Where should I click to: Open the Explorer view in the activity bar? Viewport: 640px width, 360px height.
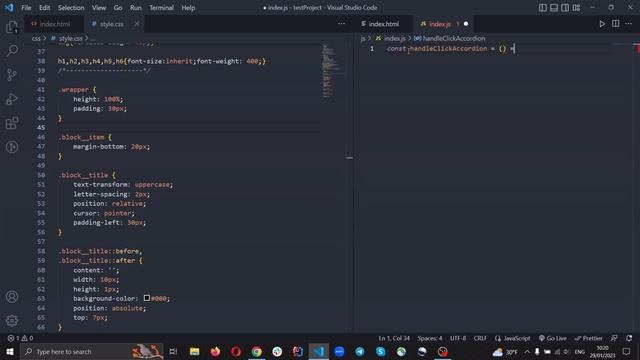point(12,27)
